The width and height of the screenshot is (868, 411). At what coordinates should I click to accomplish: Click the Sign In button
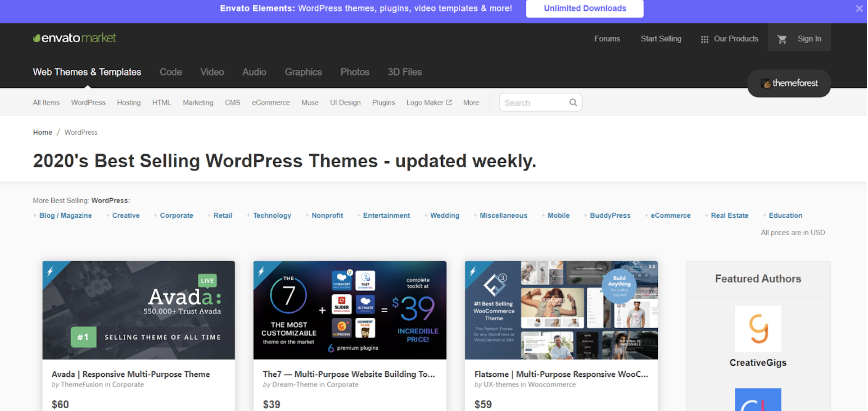(809, 39)
